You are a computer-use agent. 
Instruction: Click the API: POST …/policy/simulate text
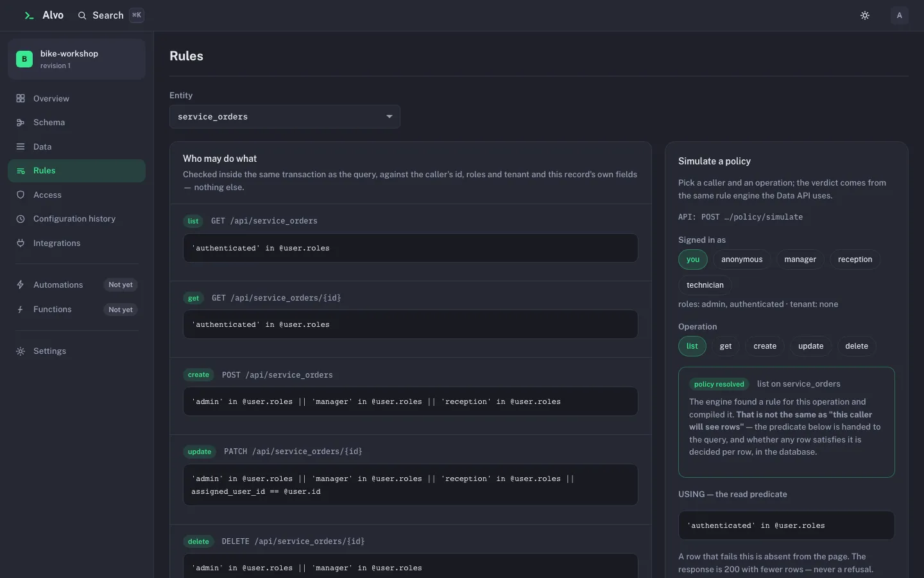coord(740,217)
